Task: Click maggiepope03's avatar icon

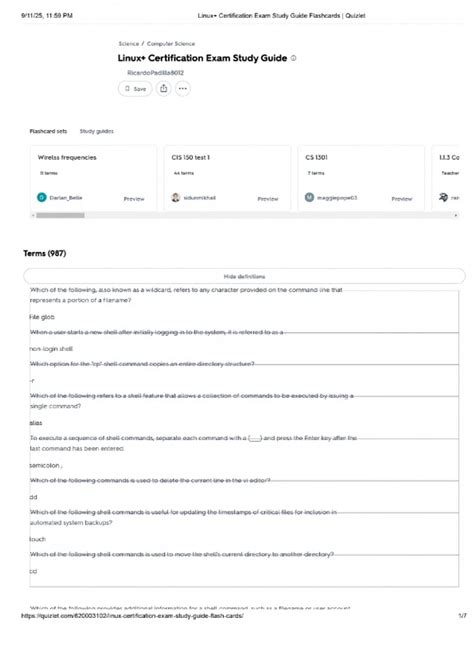Action: tap(309, 197)
